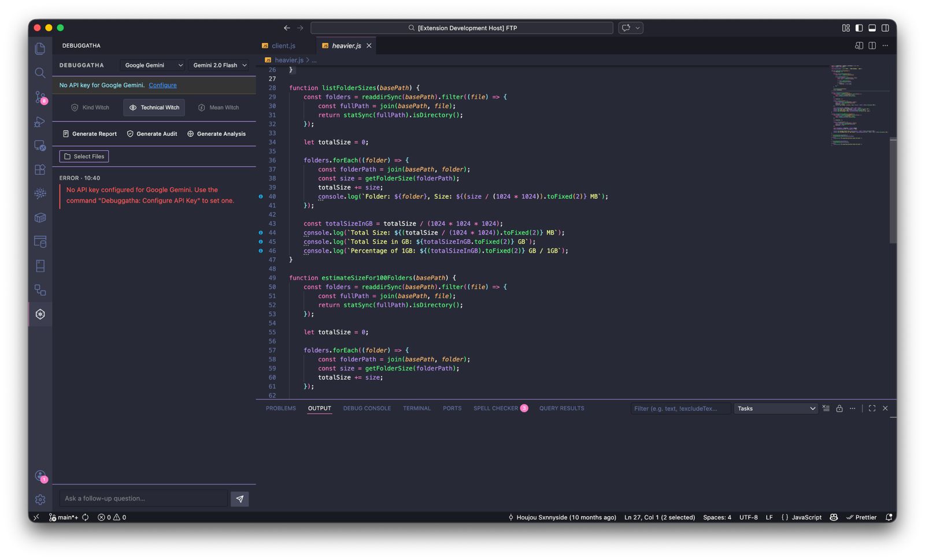Click Generate Report button
The height and width of the screenshot is (560, 925).
pyautogui.click(x=90, y=134)
